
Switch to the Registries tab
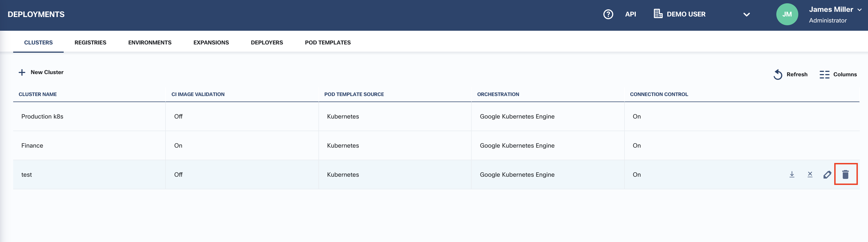(90, 43)
